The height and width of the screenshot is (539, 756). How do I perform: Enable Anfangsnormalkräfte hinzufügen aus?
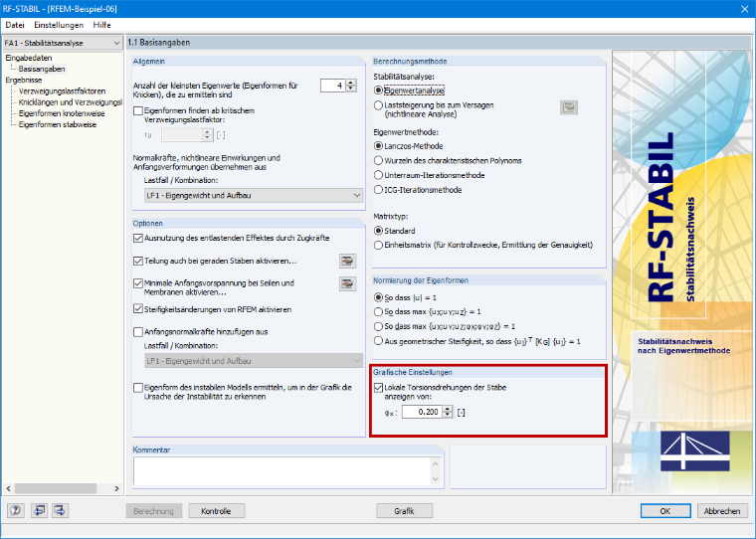coord(138,332)
